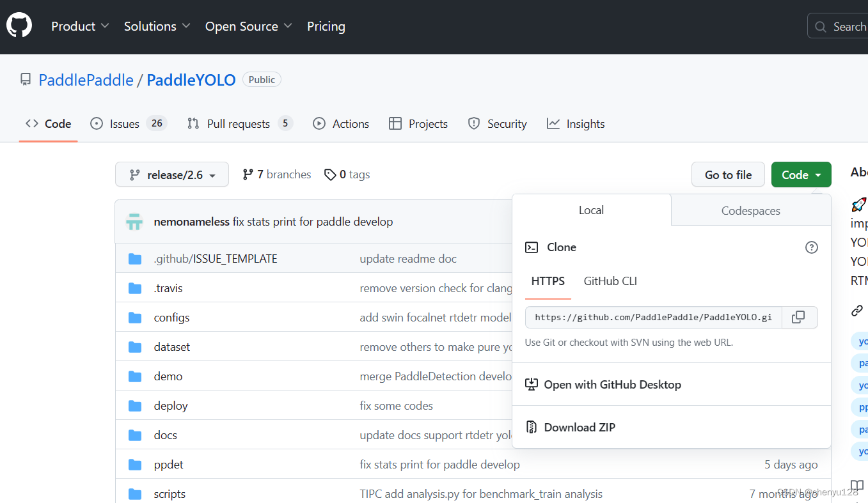View the 7 branches link
Screen dimensions: 868x503
click(277, 174)
